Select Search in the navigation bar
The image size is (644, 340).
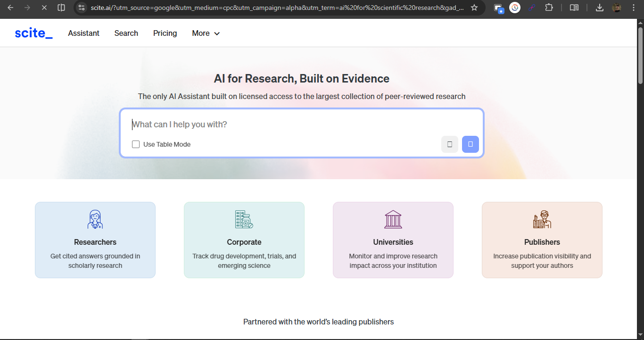coord(126,33)
